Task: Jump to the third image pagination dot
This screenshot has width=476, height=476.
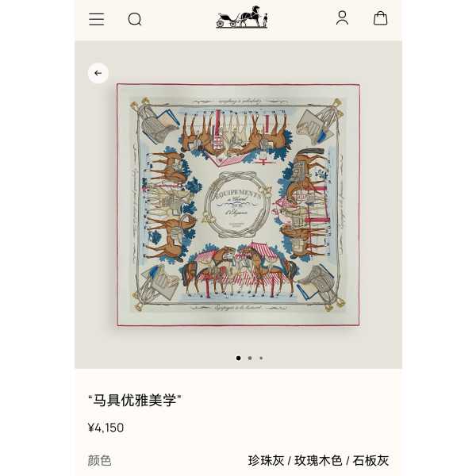Action: pyautogui.click(x=261, y=359)
